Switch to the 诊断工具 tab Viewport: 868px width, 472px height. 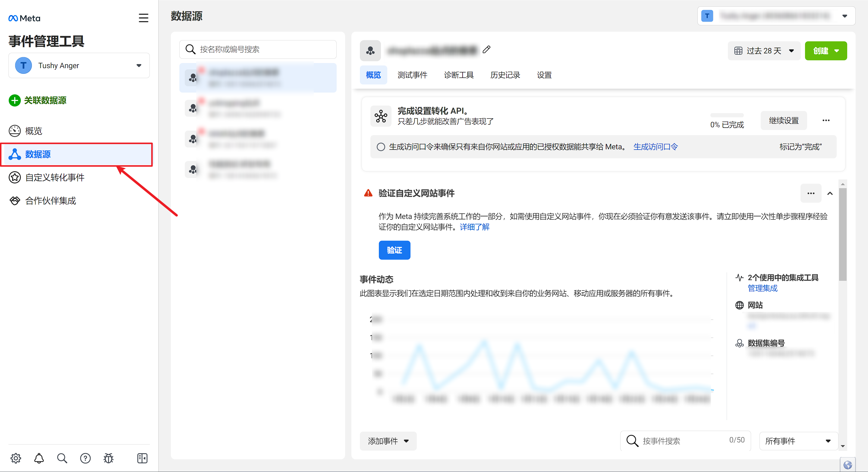coord(459,75)
